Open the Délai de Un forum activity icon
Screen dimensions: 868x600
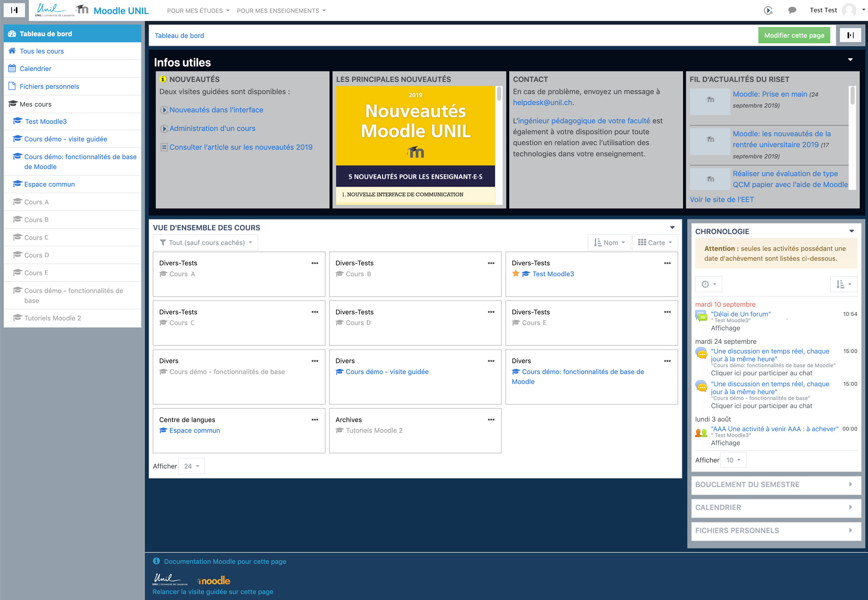701,316
